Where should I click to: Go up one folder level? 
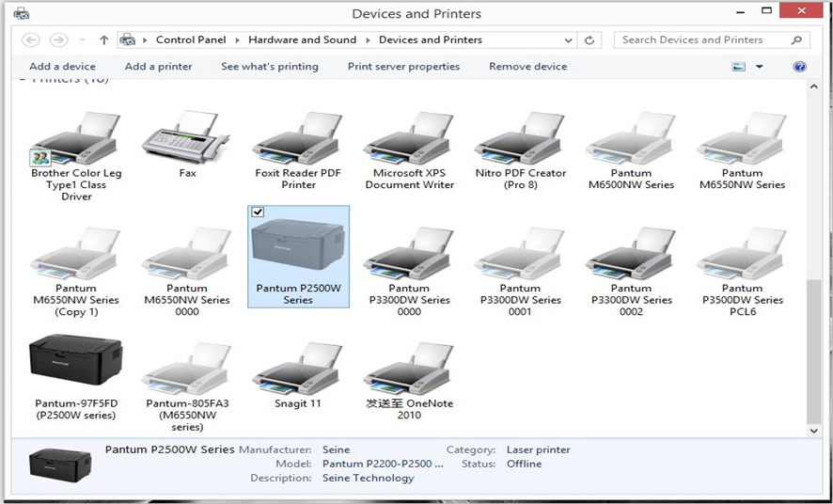[104, 39]
